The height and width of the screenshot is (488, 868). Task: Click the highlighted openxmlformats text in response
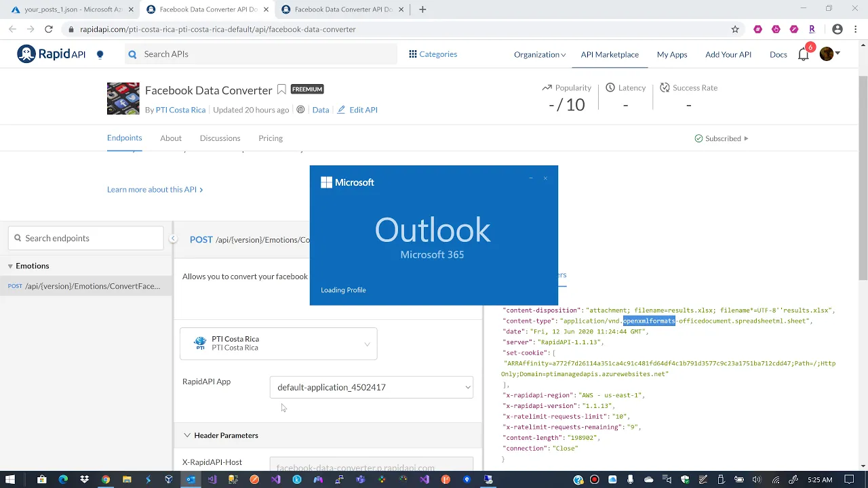[649, 321]
